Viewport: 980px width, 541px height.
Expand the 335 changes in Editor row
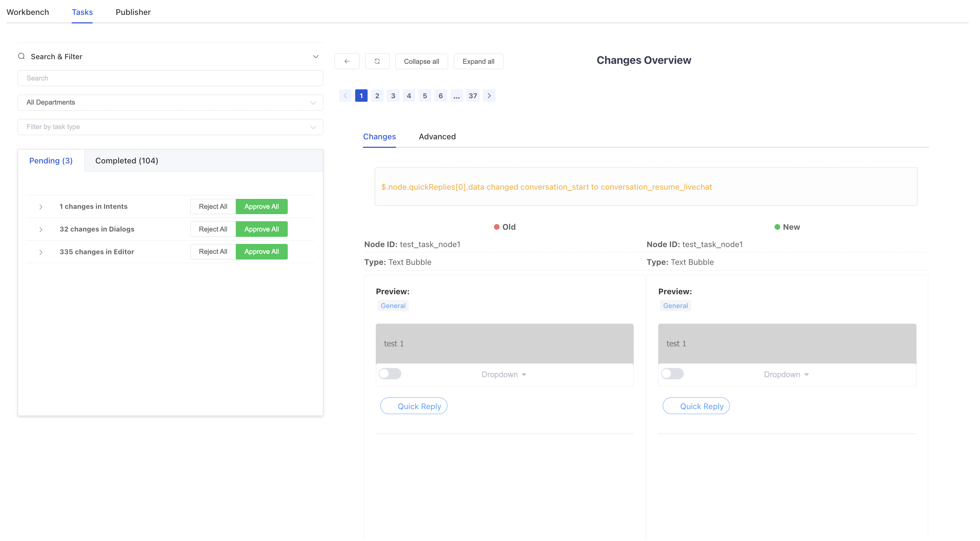click(x=41, y=252)
